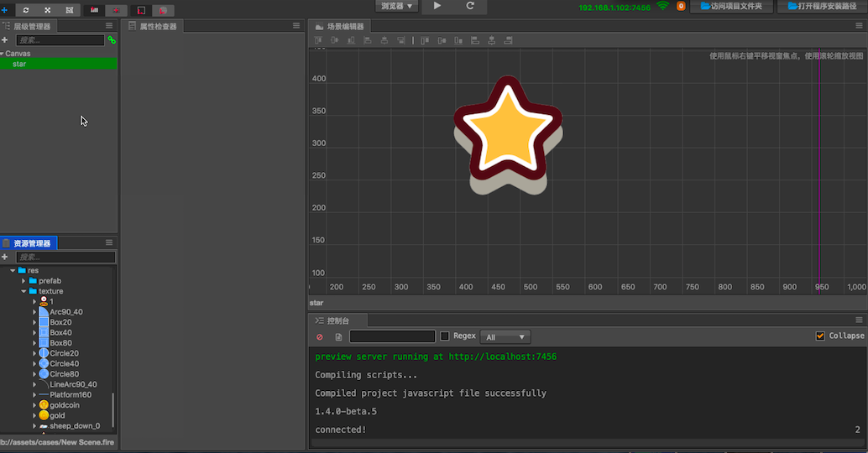
Task: Add a node with hierarchy plus button
Action: click(4, 39)
